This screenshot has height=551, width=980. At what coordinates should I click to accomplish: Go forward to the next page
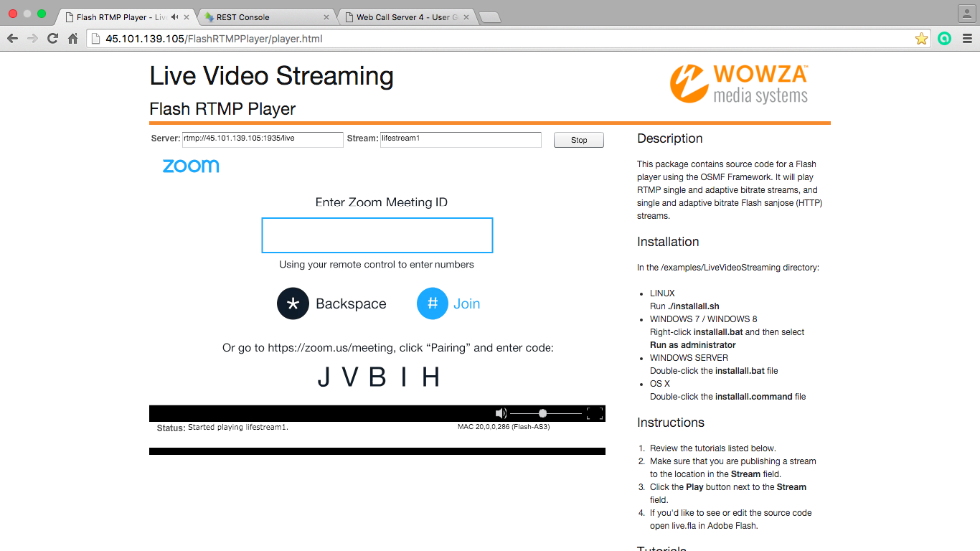click(x=32, y=39)
